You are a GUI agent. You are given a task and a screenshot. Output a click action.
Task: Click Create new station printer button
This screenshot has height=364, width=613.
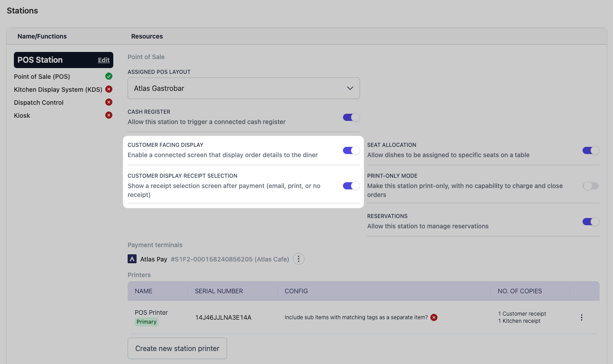tap(177, 348)
